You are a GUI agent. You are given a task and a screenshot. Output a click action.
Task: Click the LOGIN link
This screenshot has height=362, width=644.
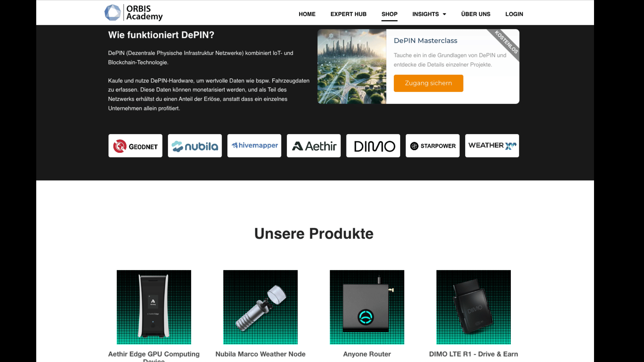pyautogui.click(x=514, y=14)
